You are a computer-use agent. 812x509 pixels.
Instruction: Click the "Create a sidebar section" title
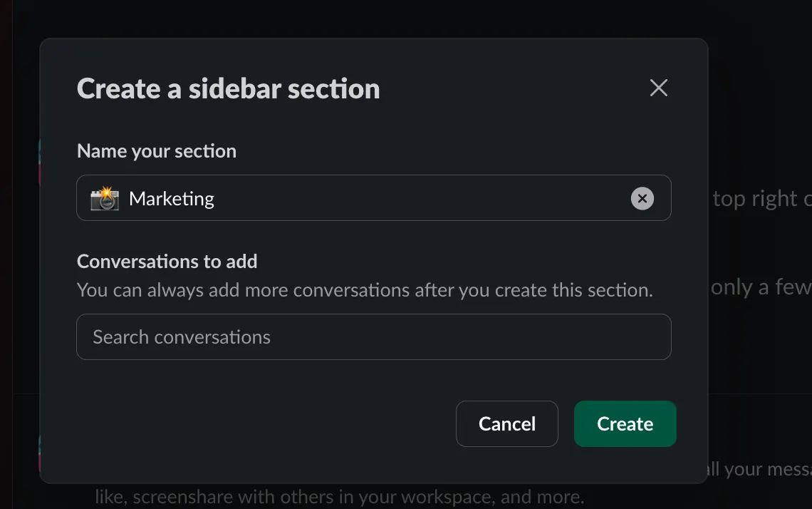228,89
